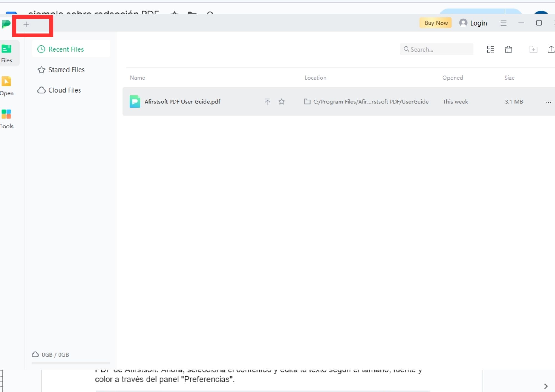This screenshot has height=392, width=555.
Task: Click the '3.1 MB' size cell
Action: pos(514,101)
